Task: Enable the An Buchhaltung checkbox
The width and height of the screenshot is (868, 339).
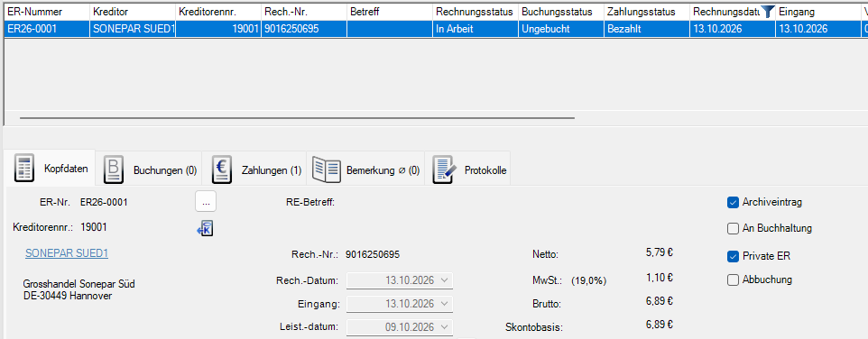Action: click(733, 228)
